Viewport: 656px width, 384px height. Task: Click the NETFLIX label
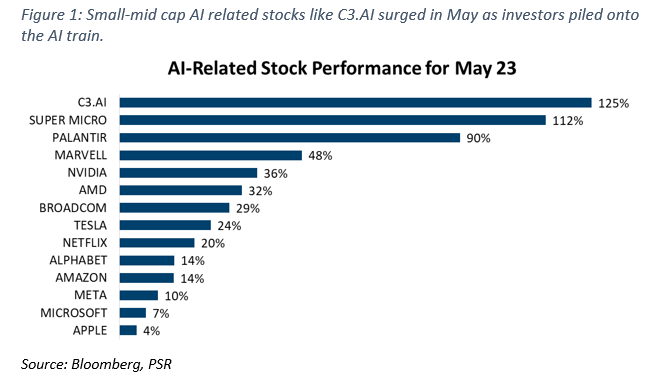point(85,243)
